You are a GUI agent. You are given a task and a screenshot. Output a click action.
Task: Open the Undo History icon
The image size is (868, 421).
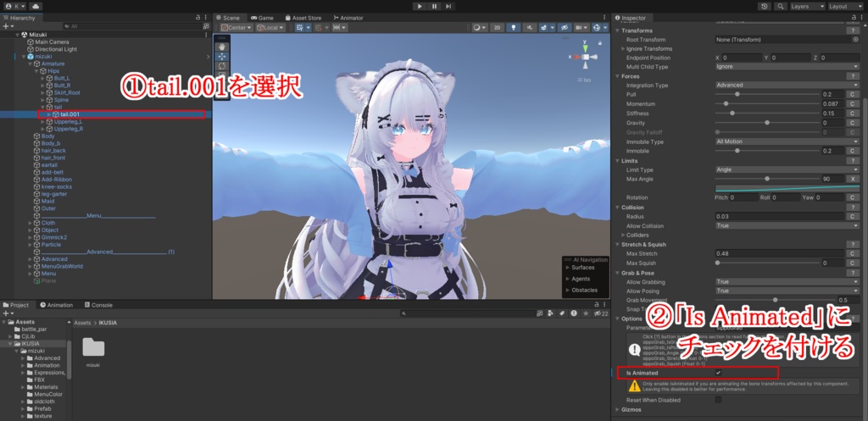pos(765,6)
